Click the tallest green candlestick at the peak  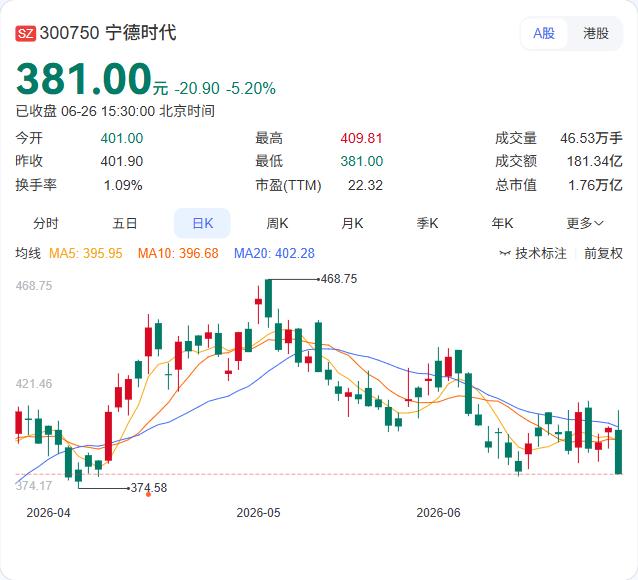[269, 298]
